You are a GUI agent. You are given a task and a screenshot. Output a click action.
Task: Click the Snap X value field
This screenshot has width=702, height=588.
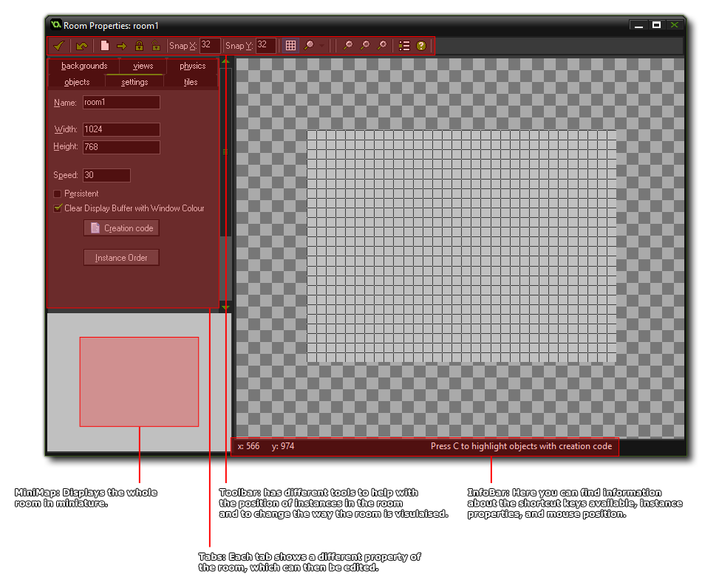pos(210,45)
